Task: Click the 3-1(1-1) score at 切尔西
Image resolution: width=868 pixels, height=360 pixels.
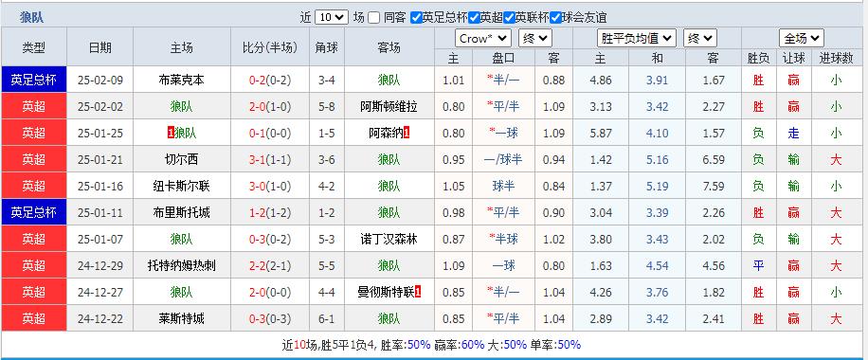Action: (270, 159)
